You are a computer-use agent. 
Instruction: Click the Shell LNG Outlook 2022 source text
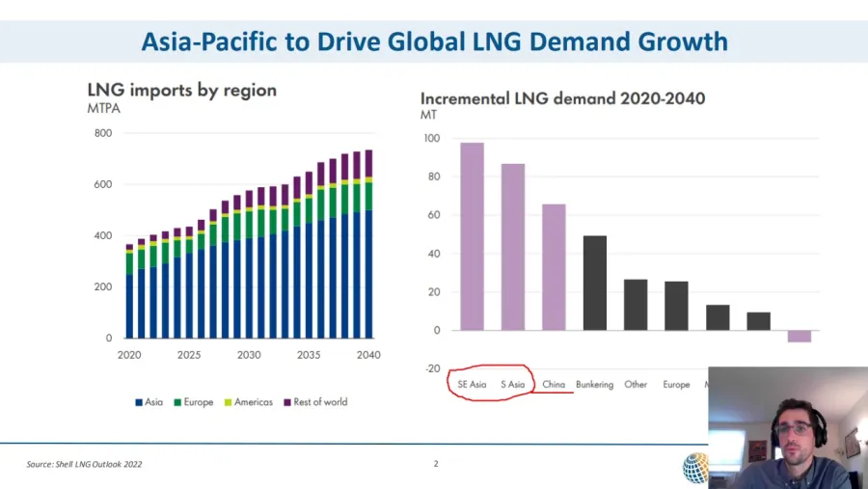tap(85, 465)
